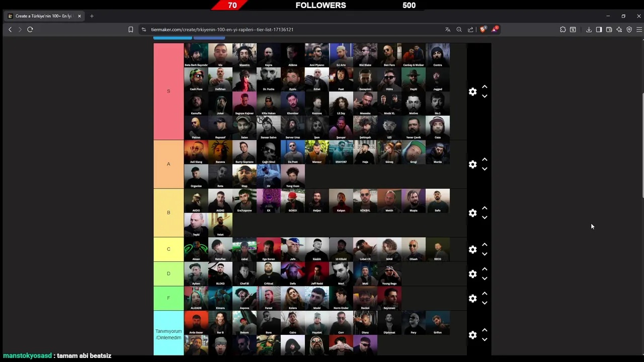This screenshot has width=644, height=362.
Task: Open Leo AI sparkle icon
Action: [x=619, y=30]
